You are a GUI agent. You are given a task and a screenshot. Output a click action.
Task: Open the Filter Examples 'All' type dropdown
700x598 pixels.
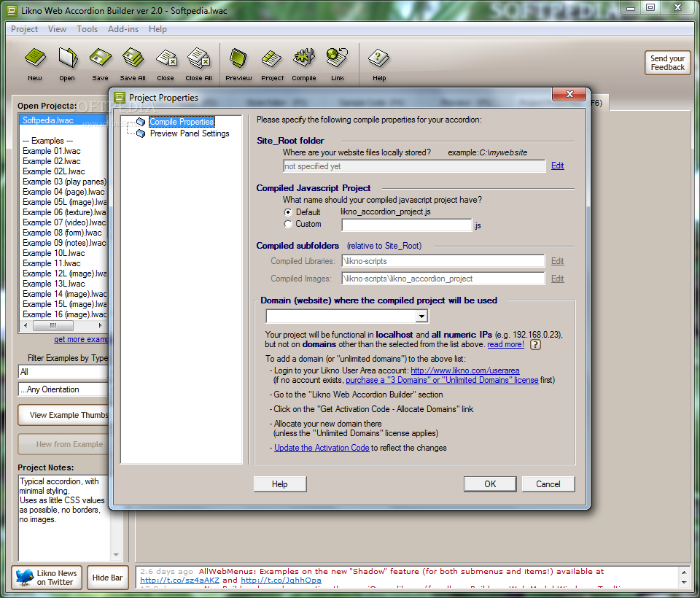click(x=63, y=372)
